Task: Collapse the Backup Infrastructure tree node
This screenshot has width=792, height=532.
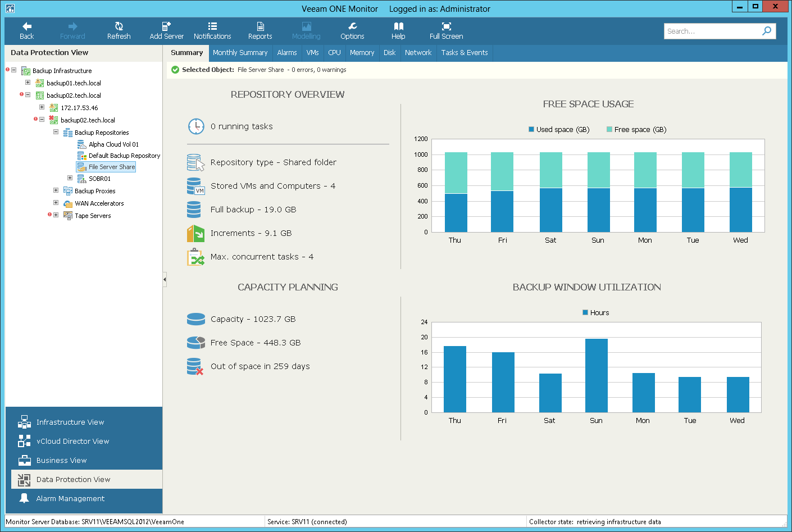Action: [13, 70]
